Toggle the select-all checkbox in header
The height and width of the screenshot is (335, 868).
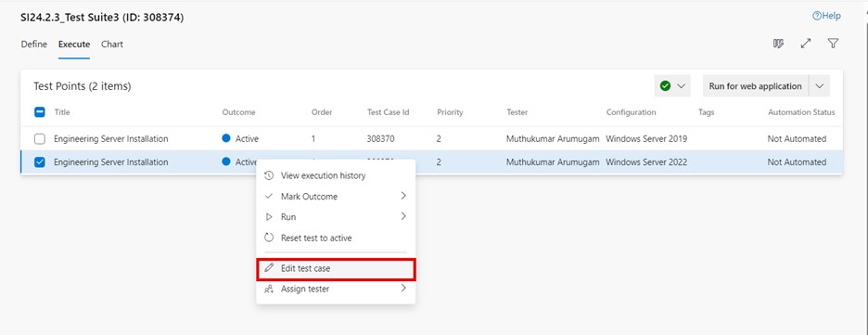[40, 112]
